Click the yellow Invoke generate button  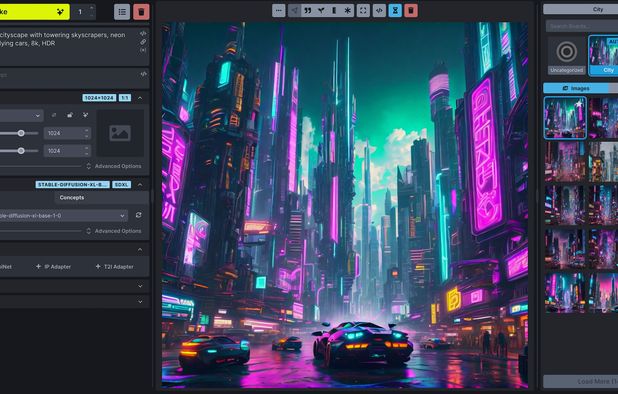(x=35, y=12)
